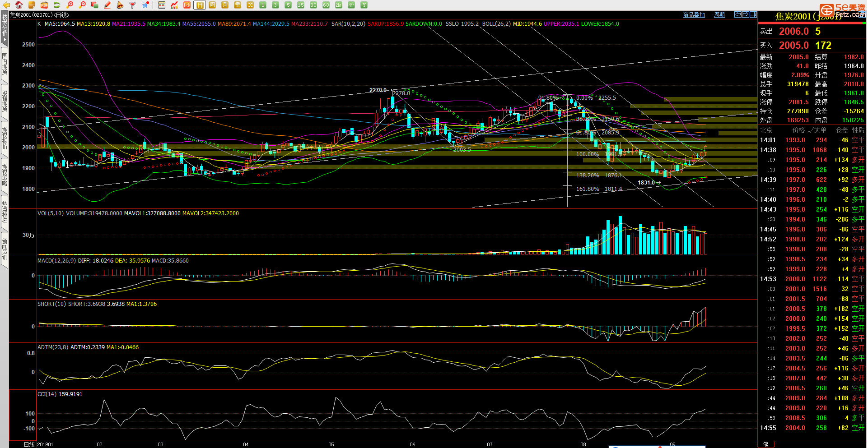Click the 焦炭2001 contract title

(x=808, y=16)
